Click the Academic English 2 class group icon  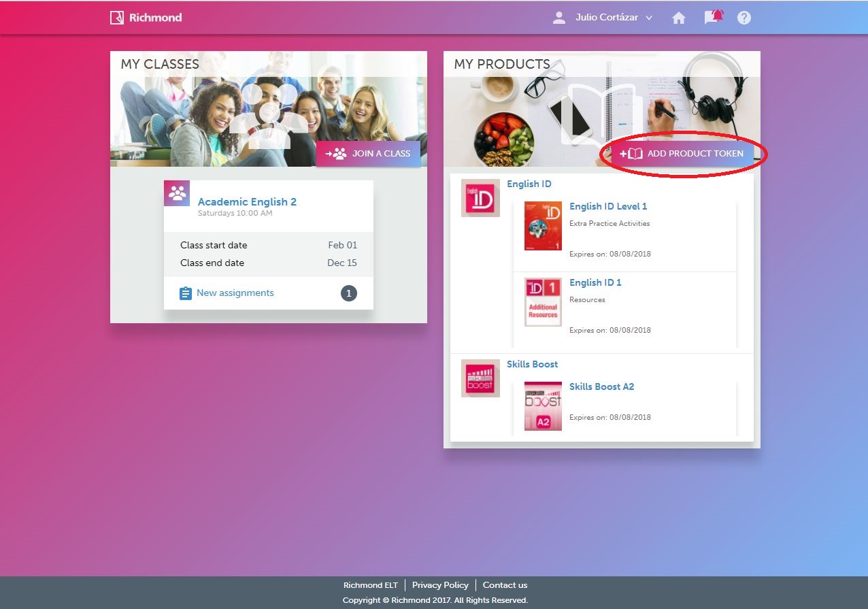[x=177, y=193]
